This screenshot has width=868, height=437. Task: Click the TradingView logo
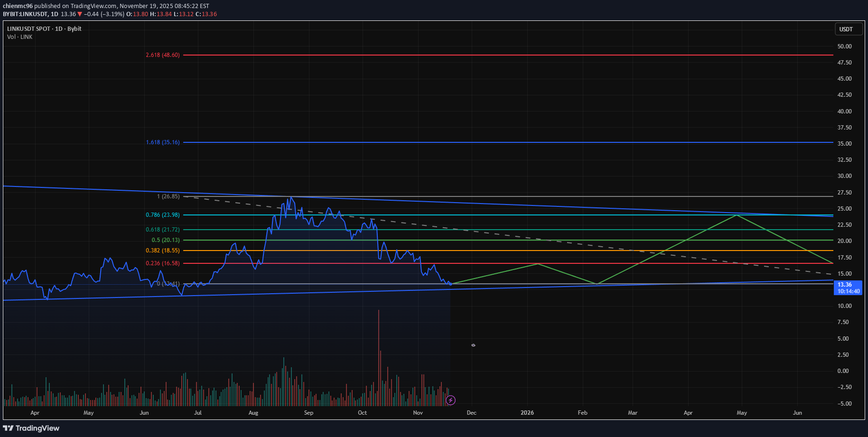tap(31, 428)
